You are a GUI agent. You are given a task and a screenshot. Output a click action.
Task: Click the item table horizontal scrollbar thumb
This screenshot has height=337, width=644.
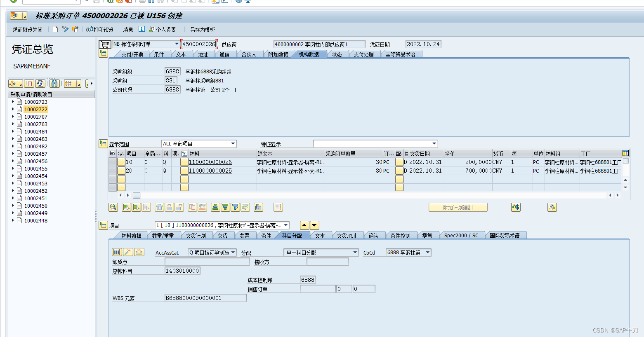tap(136, 195)
